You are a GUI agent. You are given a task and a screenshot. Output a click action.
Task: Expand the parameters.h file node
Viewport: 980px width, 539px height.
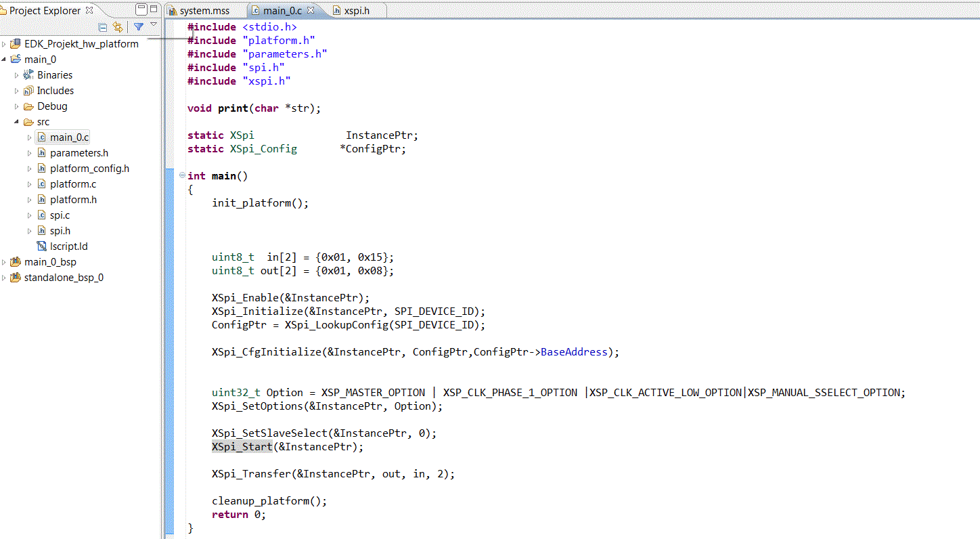point(30,153)
